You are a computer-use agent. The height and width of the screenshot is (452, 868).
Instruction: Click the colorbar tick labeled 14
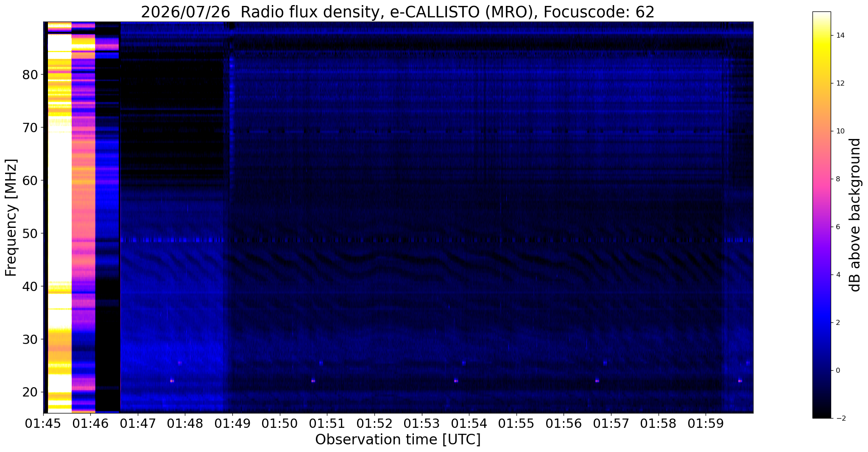coord(839,36)
